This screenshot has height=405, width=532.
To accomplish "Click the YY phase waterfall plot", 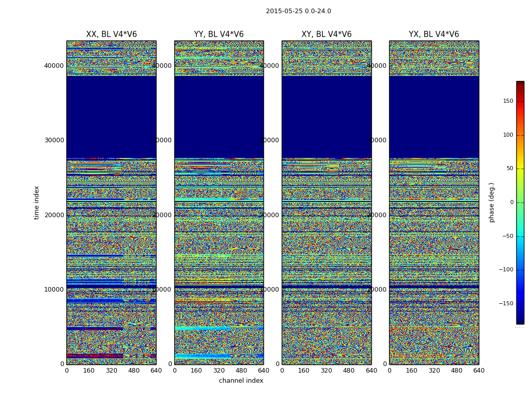I will [219, 202].
